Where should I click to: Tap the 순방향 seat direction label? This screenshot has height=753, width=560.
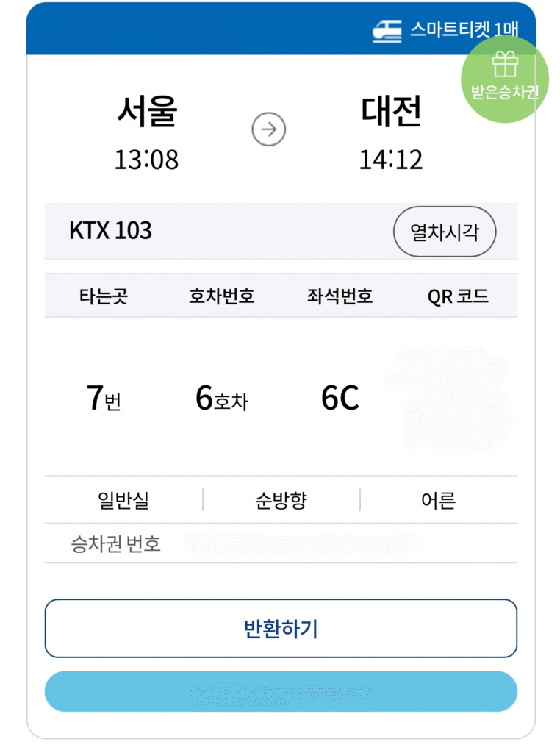tap(281, 501)
